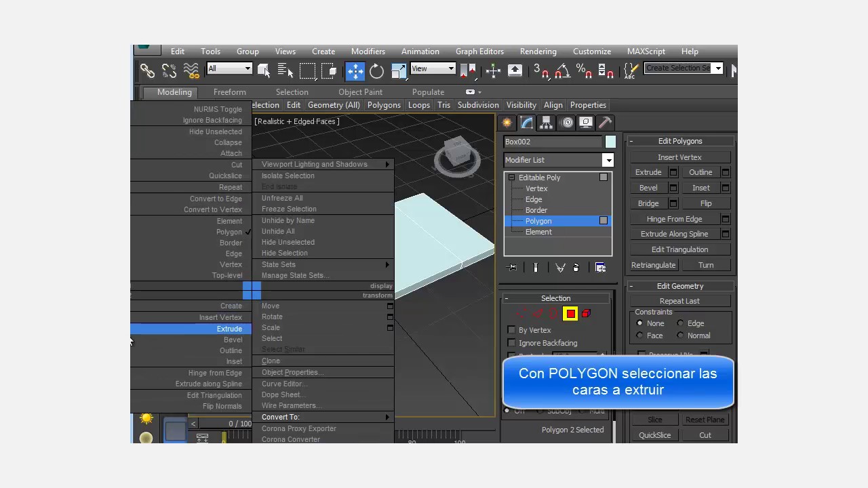Click the Unlink Selection icon

[x=169, y=70]
